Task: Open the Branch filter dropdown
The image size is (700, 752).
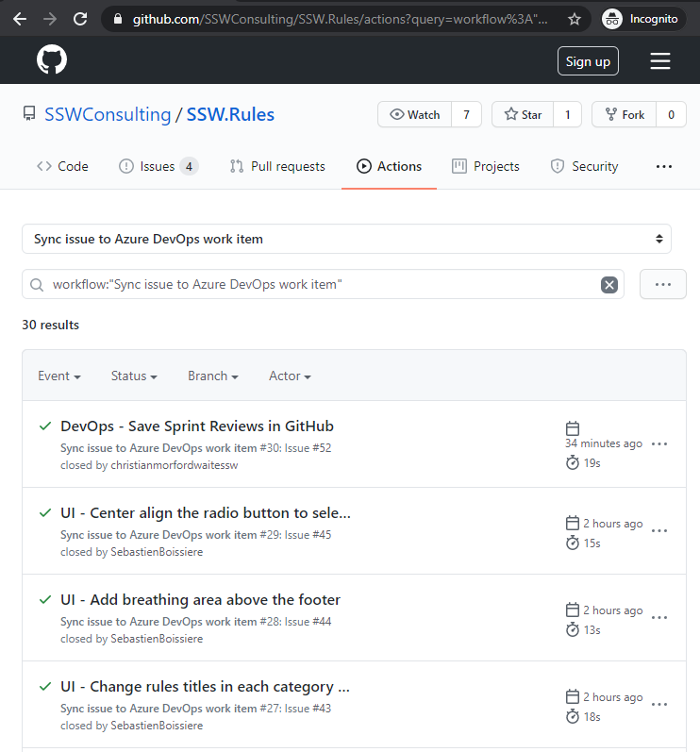Action: 212,376
